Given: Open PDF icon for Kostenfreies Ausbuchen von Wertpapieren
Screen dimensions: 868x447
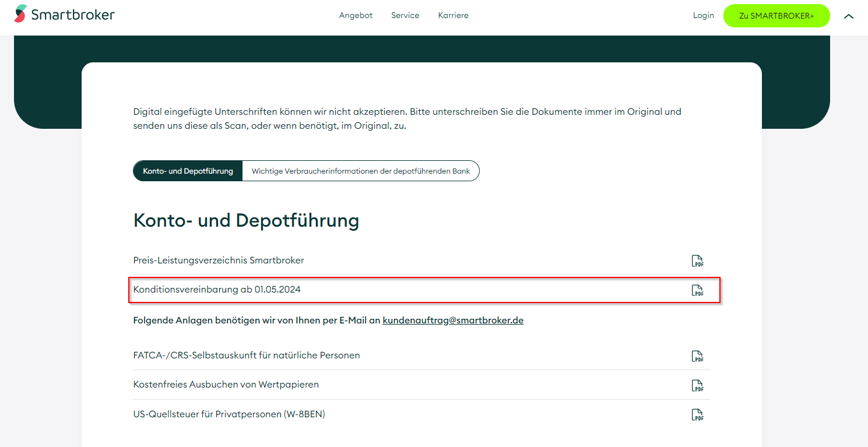Looking at the screenshot, I should [x=697, y=385].
